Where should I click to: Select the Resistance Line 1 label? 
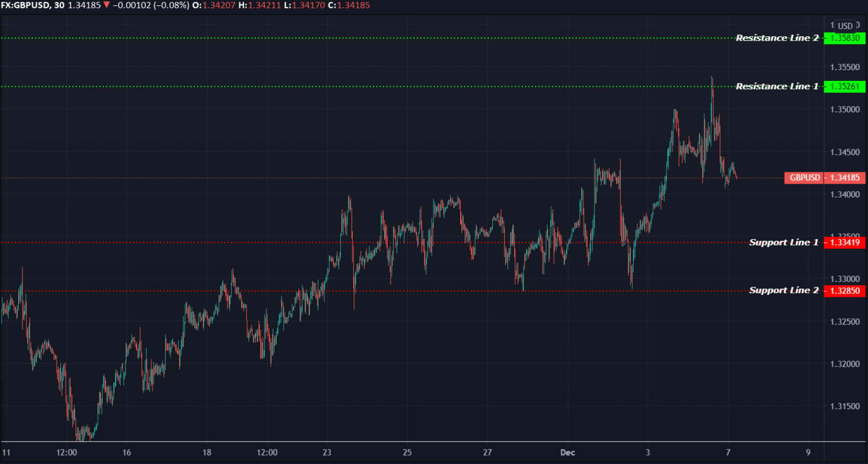point(777,86)
